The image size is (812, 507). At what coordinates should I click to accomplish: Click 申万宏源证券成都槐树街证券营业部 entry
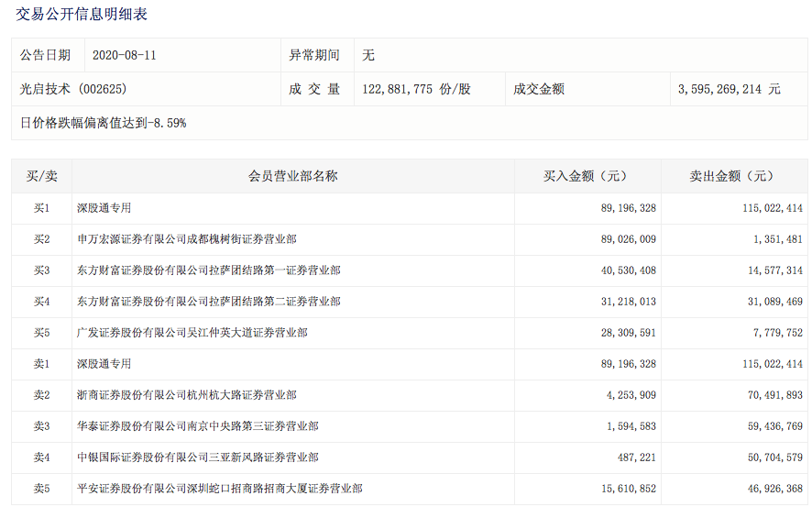coord(187,239)
